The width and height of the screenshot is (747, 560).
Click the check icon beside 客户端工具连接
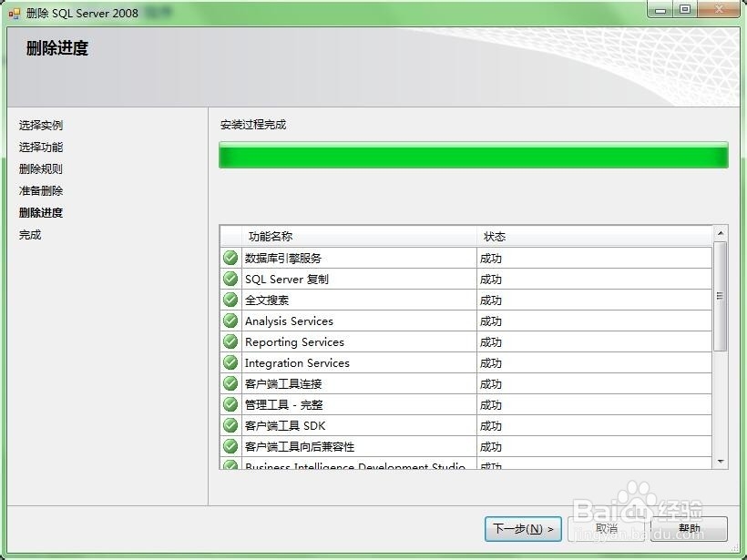tap(230, 383)
